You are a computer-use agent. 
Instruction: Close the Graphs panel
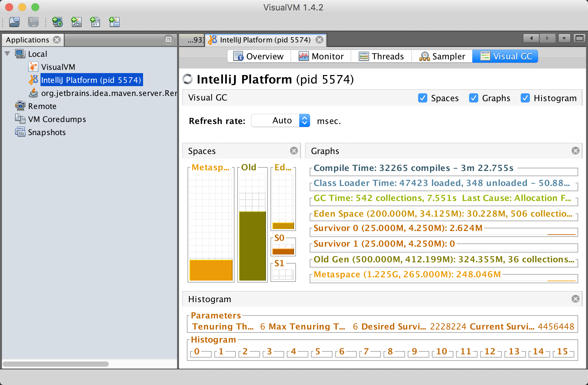576,150
